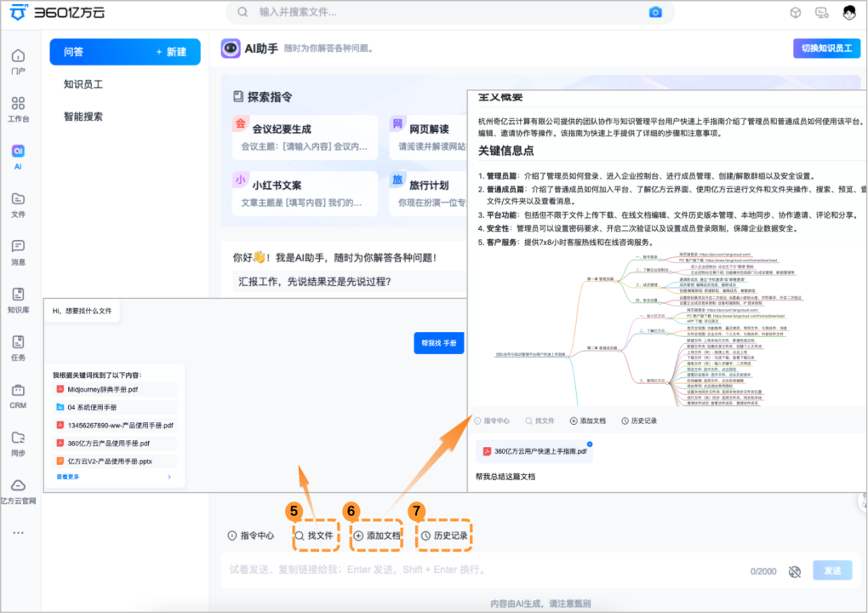Screen dimensions: 868x613
Task: Click the attached 360亿方云用户快速上手指南.pdf chip
Action: point(534,451)
